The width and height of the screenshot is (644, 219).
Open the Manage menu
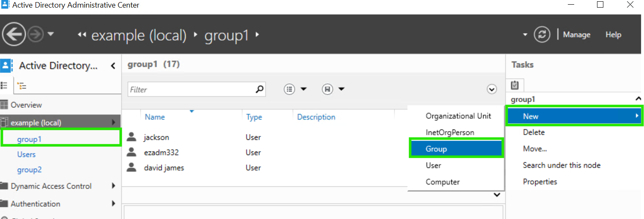pos(576,35)
